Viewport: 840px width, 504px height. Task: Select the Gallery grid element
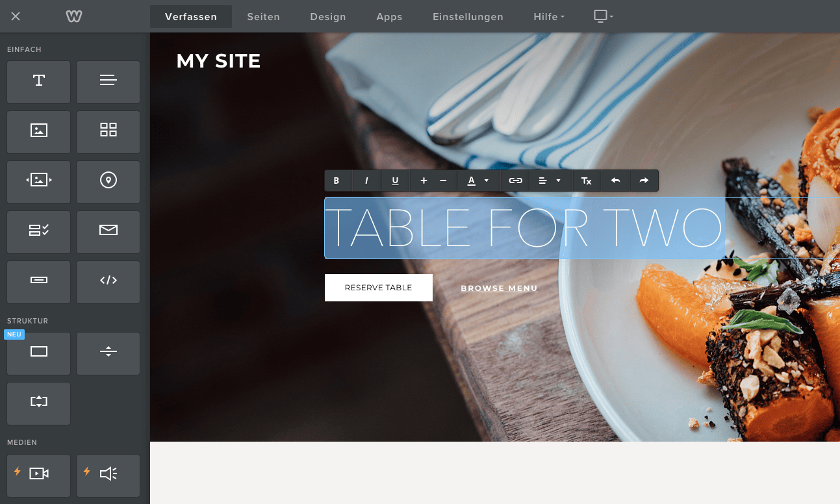[x=108, y=132]
